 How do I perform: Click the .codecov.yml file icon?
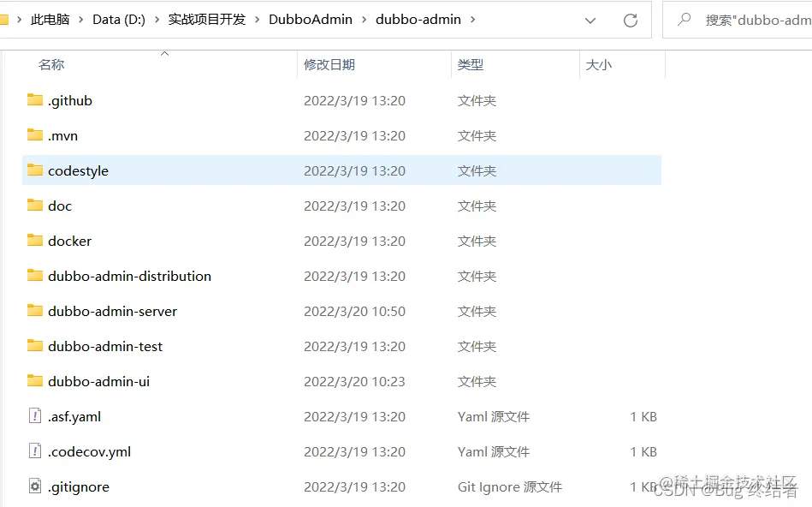[x=35, y=451]
